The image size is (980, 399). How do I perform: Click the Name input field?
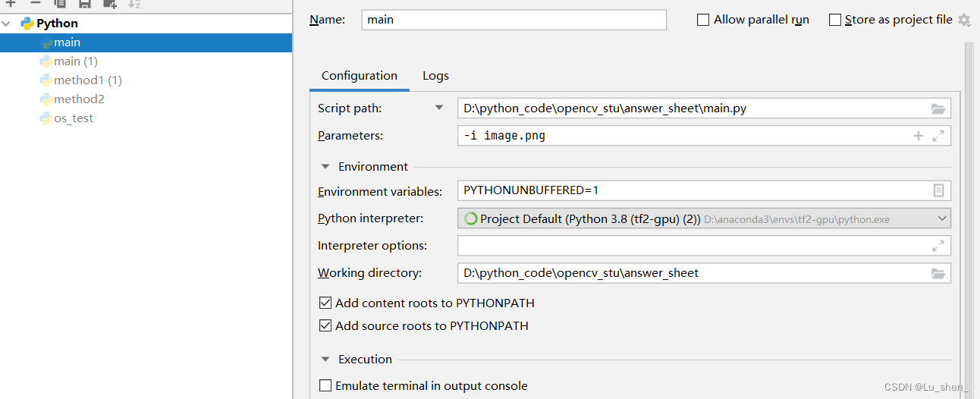(514, 20)
